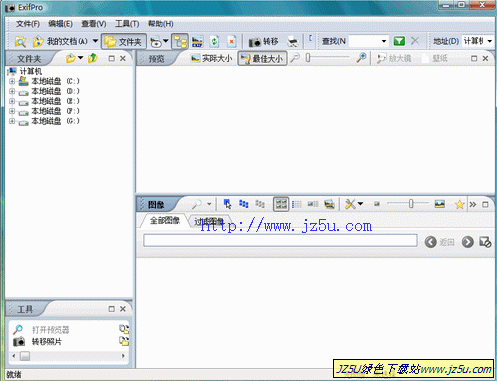
Task: Click the image filter text input field
Action: (x=280, y=241)
